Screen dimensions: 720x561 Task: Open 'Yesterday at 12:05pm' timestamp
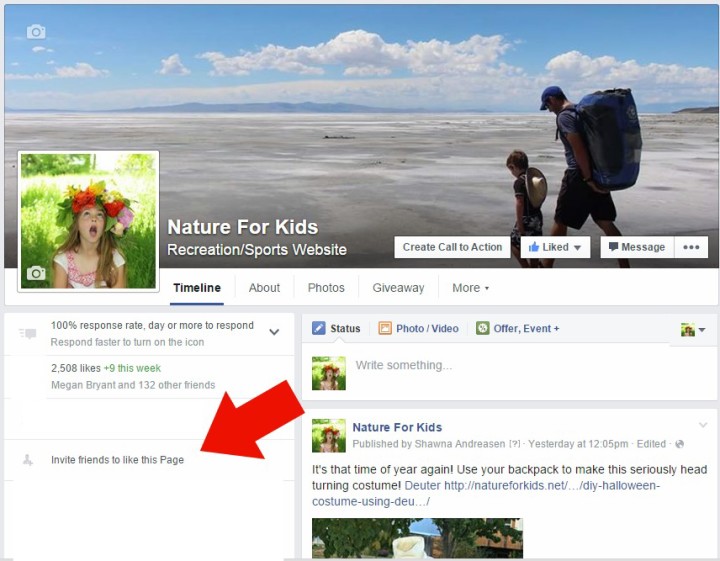578,444
